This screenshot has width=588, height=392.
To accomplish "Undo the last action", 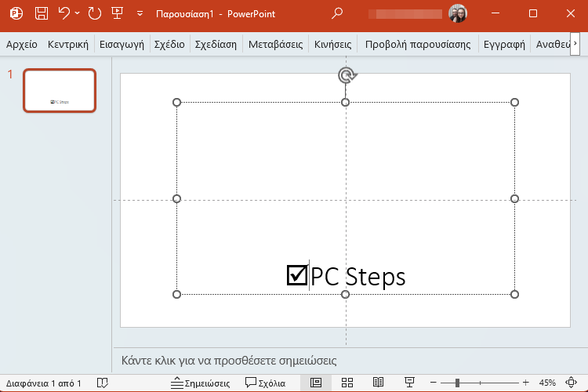I will (64, 13).
